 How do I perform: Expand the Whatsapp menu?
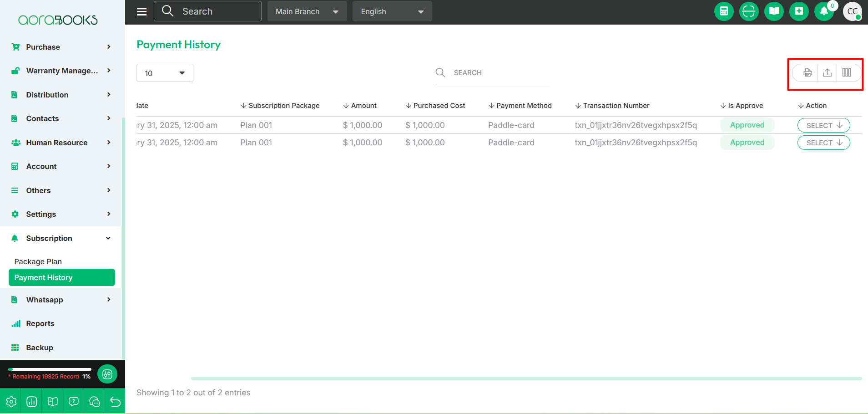coord(61,300)
